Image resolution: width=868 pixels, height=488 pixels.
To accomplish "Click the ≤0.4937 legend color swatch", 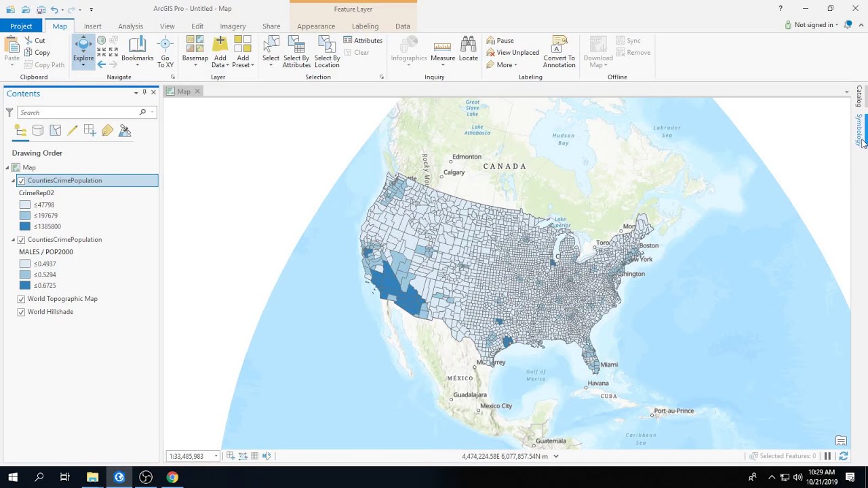I will 25,264.
